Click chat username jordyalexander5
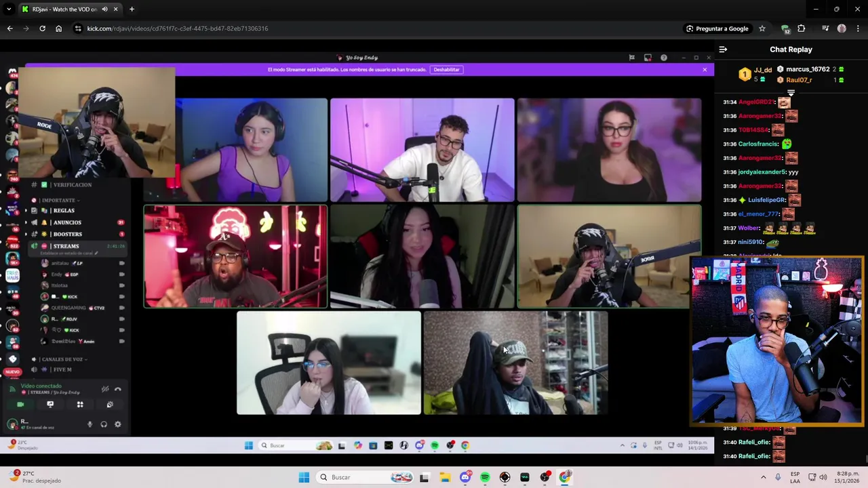This screenshot has height=488, width=868. coord(762,172)
